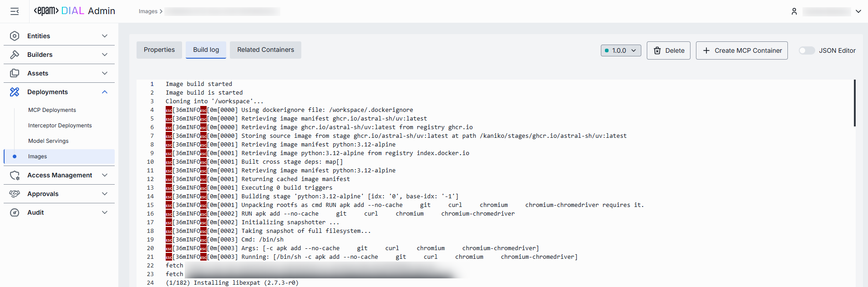Image resolution: width=868 pixels, height=287 pixels.
Task: Switch to the Properties tab
Action: [x=159, y=50]
